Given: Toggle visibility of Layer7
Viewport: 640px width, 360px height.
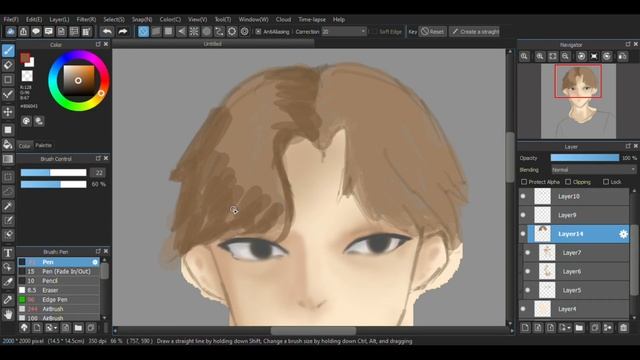Looking at the screenshot, I should [527, 253].
